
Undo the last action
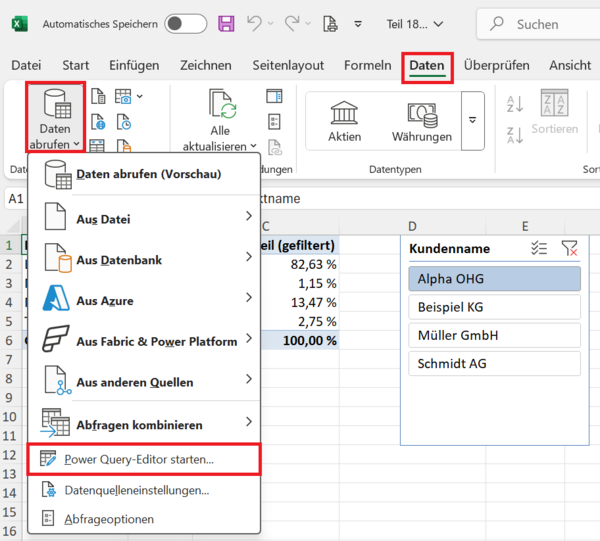pyautogui.click(x=254, y=24)
